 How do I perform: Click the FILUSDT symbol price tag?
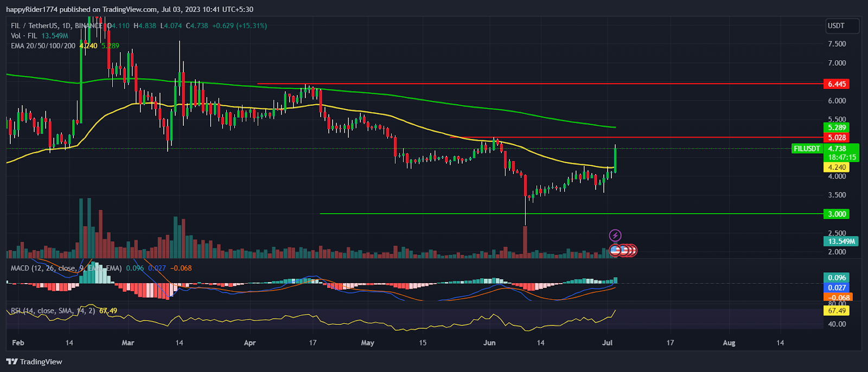coord(807,149)
